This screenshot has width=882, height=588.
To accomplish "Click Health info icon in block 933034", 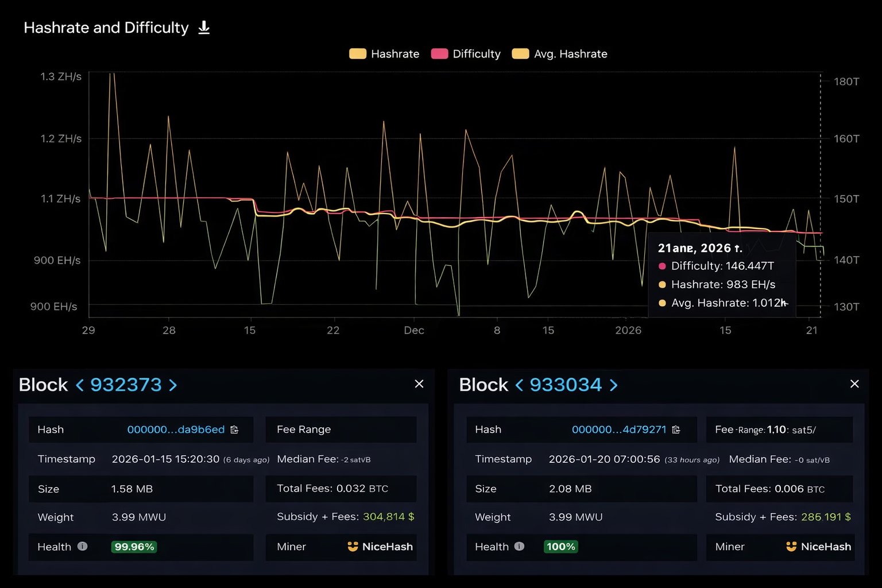I will click(519, 546).
